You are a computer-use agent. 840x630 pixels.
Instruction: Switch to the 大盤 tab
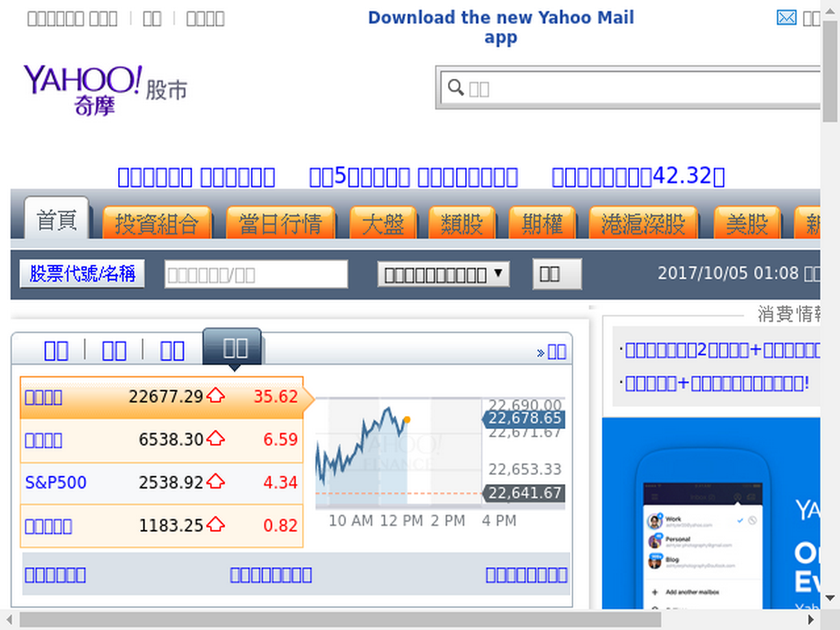click(x=382, y=223)
